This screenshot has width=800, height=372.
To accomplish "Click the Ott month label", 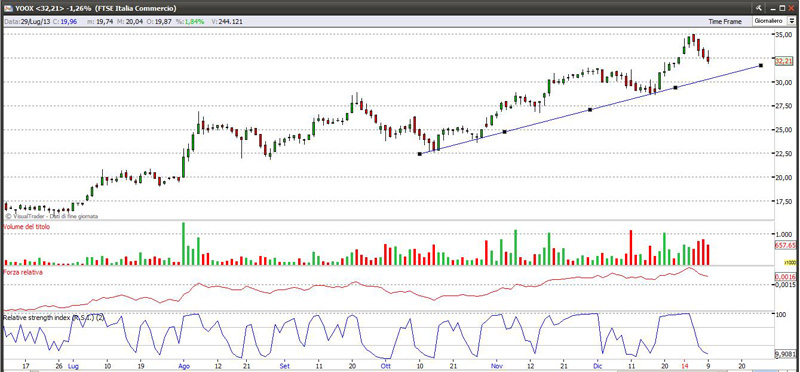I will 385,366.
